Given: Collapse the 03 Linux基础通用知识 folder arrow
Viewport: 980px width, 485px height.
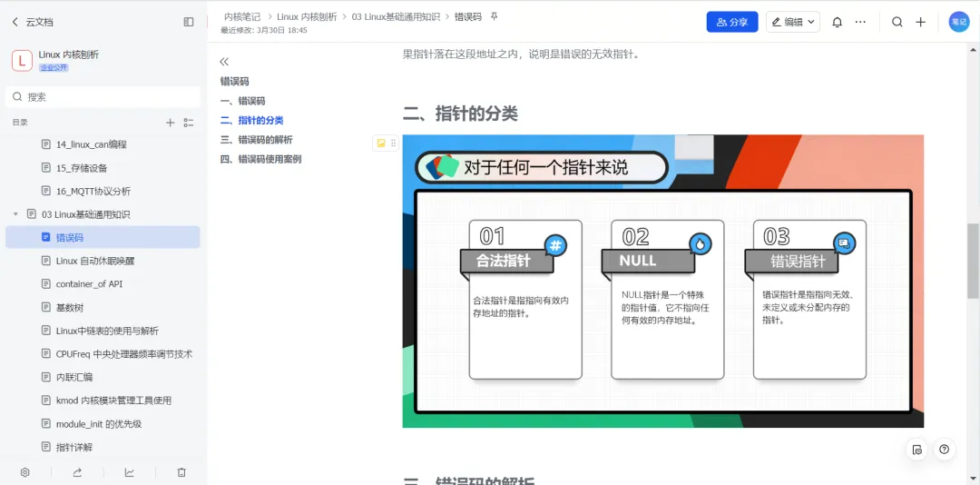Looking at the screenshot, I should [15, 214].
